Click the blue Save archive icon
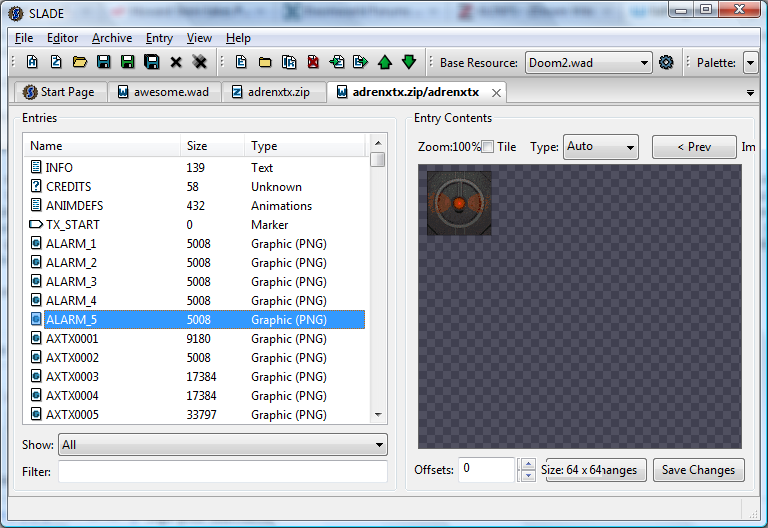The image size is (768, 528). pyautogui.click(x=103, y=62)
